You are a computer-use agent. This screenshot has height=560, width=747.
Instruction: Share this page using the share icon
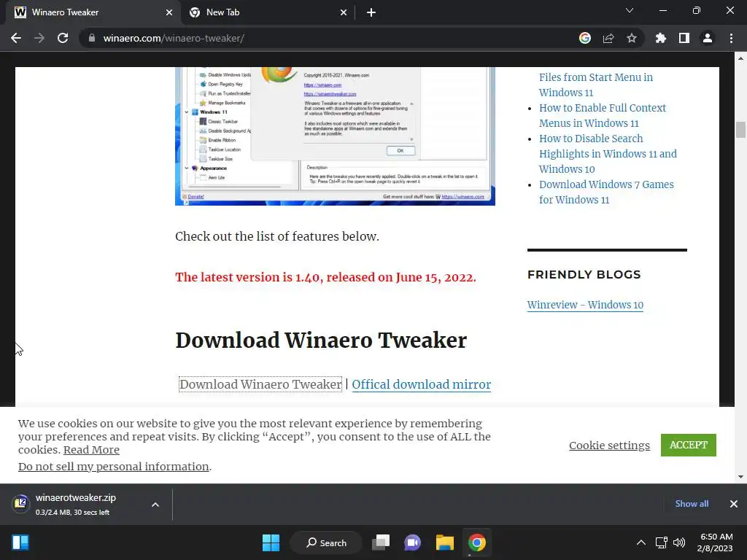click(x=608, y=38)
